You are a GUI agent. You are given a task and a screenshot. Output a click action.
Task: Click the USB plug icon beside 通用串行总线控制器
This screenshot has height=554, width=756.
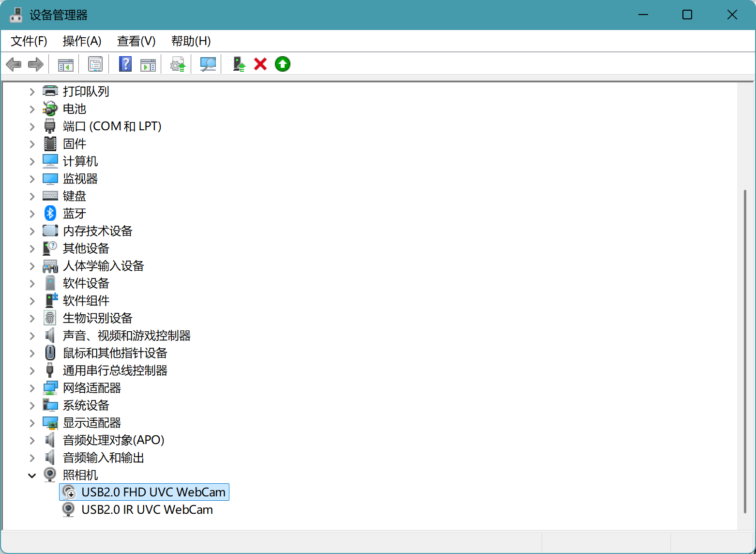(x=50, y=370)
